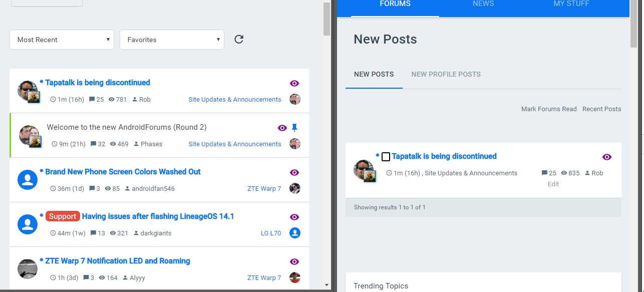Open left 'Tapatalk is being discontinued' thread
The image size is (644, 292).
[x=98, y=83]
